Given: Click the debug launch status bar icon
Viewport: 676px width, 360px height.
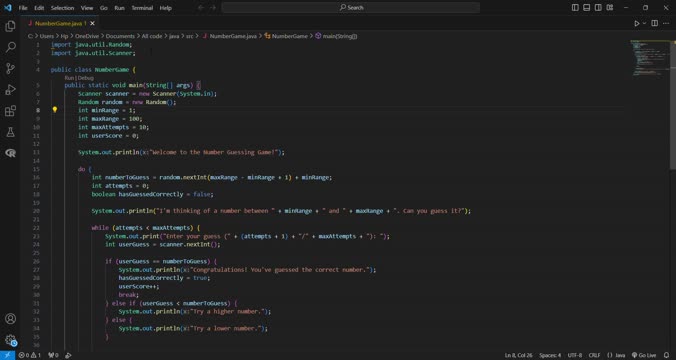Looking at the screenshot, I should [68, 355].
